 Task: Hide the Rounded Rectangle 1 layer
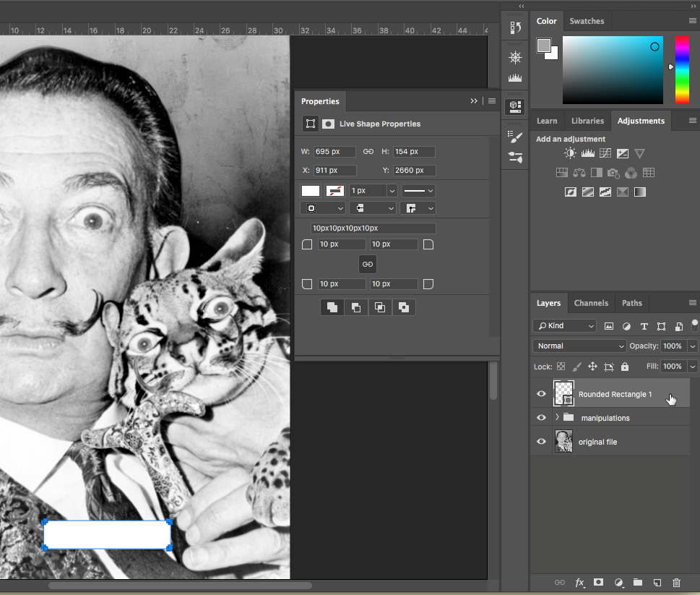point(541,394)
